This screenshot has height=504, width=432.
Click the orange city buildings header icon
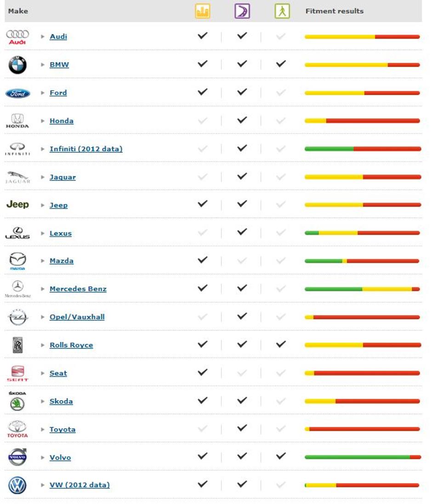click(203, 11)
